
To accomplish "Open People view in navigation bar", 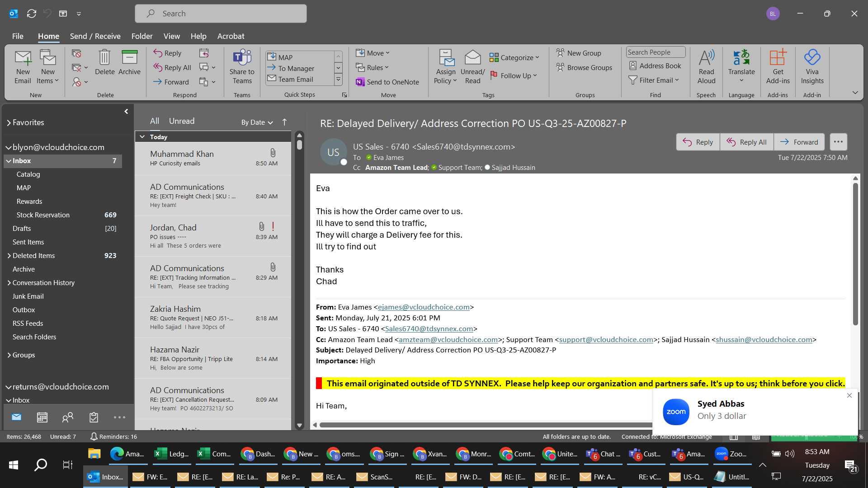I will point(68,417).
